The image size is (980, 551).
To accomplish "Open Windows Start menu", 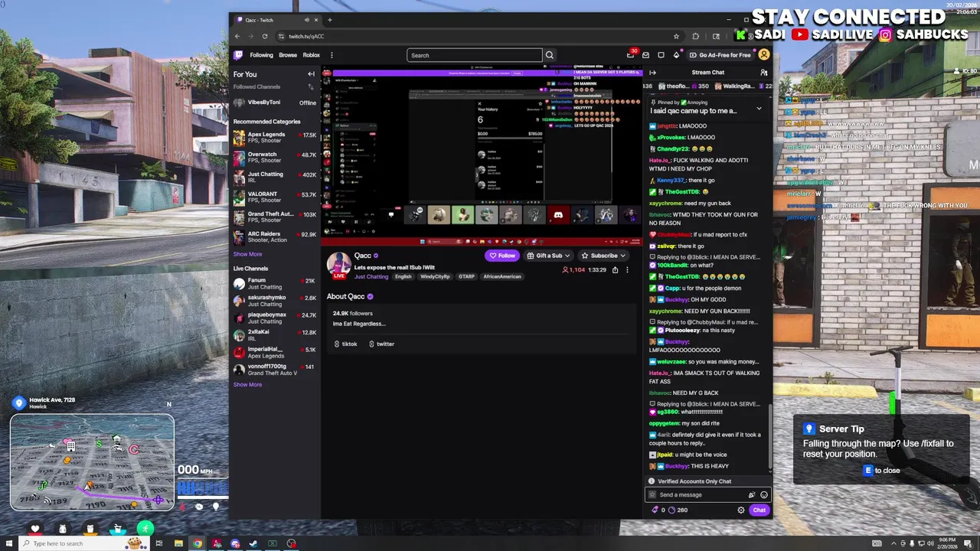I will 9,543.
